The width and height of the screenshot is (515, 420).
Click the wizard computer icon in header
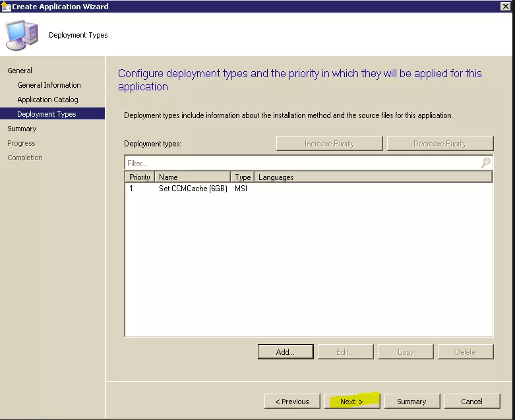point(22,35)
